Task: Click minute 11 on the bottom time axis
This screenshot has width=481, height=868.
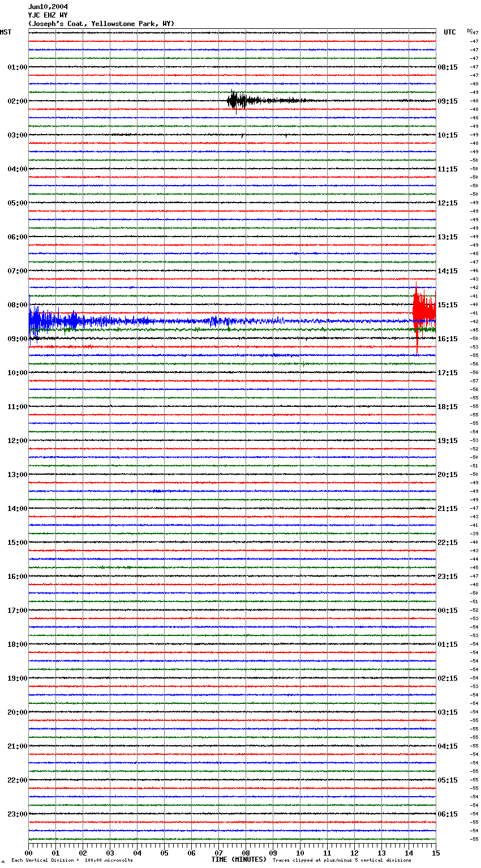Action: 328,852
